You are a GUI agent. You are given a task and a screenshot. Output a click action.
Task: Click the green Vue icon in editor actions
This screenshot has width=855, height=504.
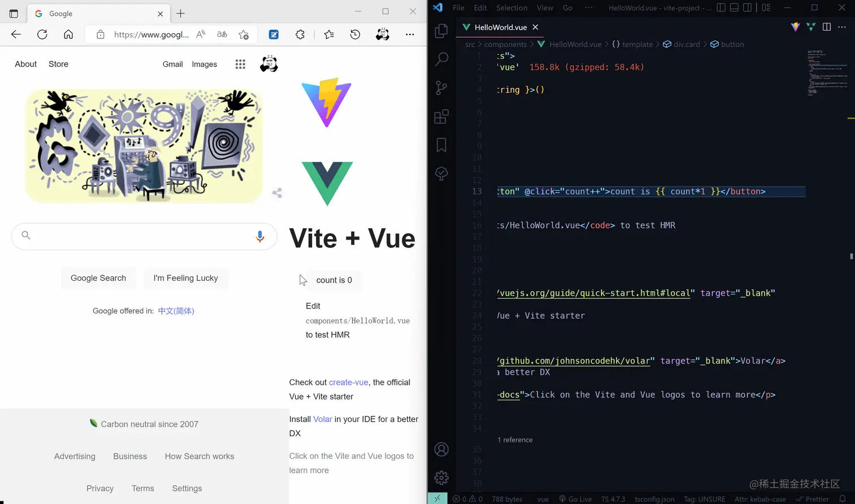(811, 27)
